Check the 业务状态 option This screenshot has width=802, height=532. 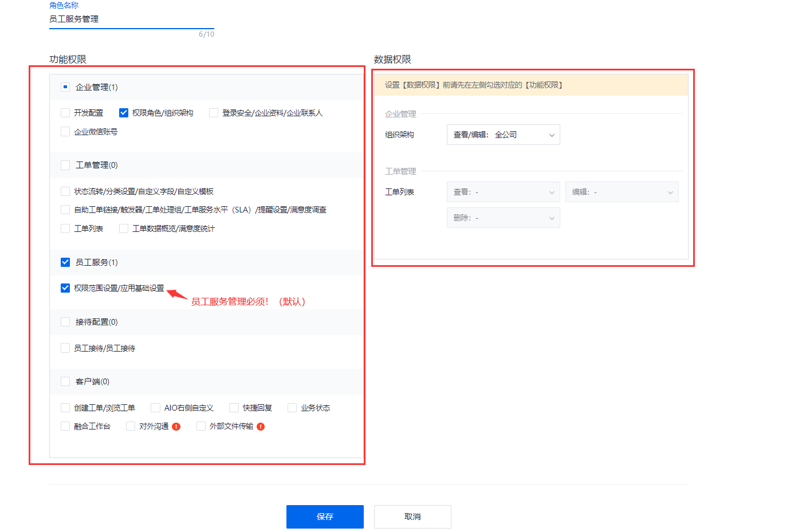pyautogui.click(x=292, y=408)
